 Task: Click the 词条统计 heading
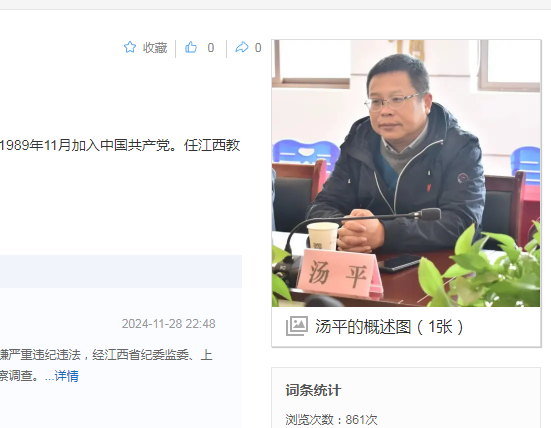point(313,390)
